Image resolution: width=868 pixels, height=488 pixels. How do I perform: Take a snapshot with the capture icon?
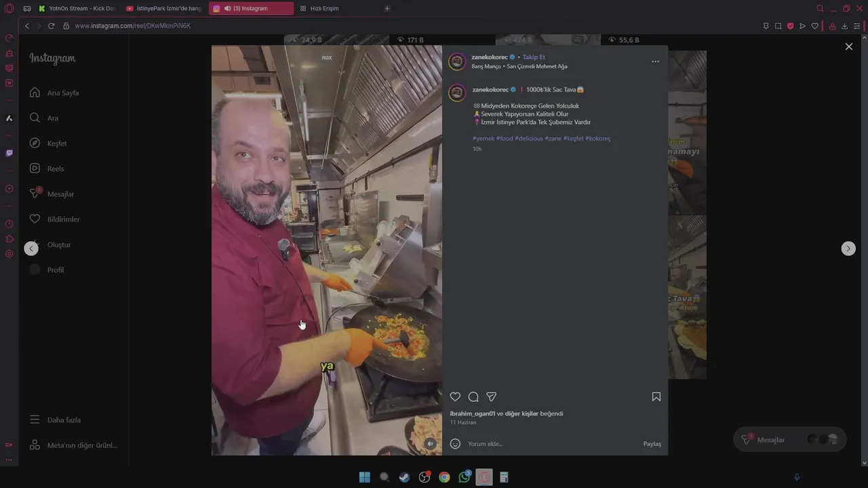[778, 26]
